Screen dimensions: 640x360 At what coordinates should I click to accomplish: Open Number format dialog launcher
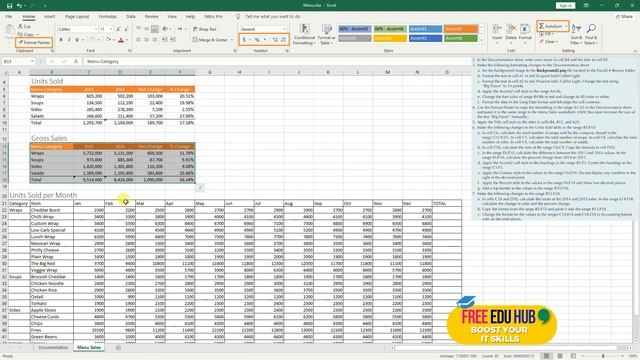[x=287, y=51]
